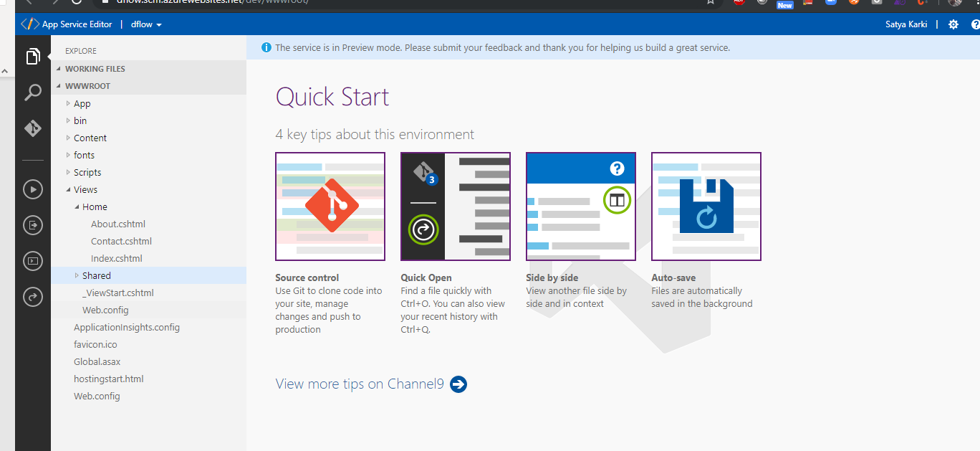Click the Satya Karki user name
The height and width of the screenshot is (451, 980).
905,24
